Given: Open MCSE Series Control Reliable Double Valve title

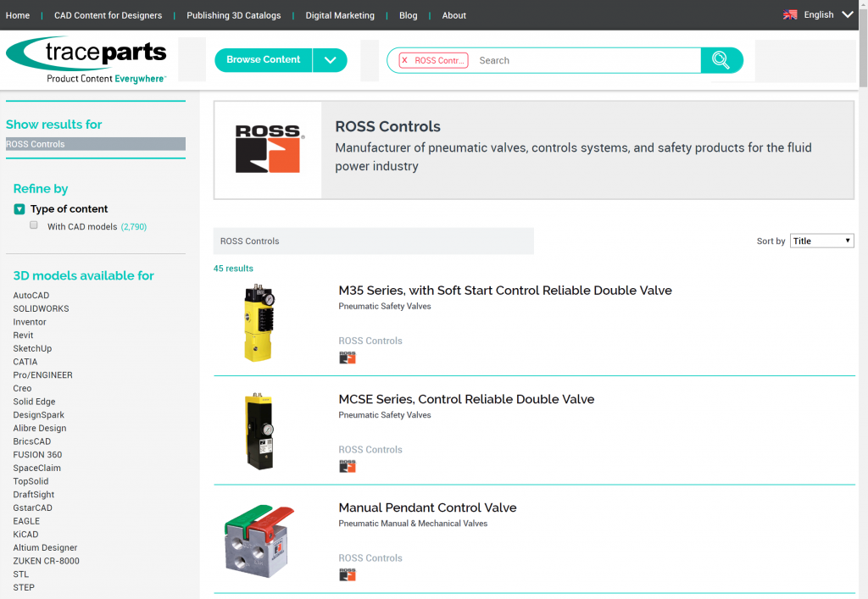Looking at the screenshot, I should (x=466, y=399).
